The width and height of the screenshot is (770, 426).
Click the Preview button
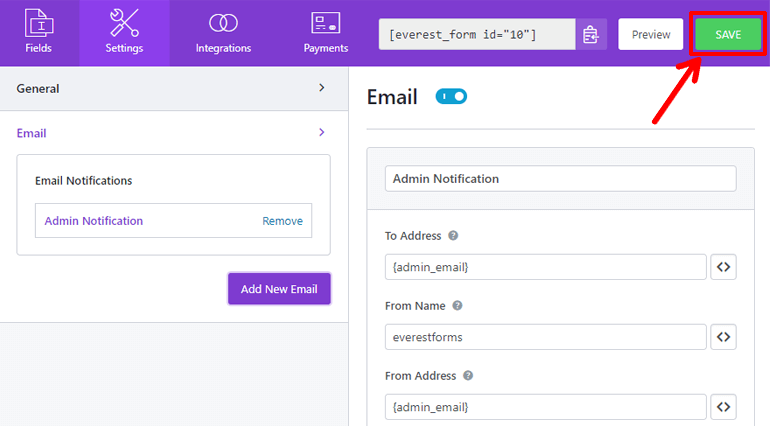[x=650, y=35]
